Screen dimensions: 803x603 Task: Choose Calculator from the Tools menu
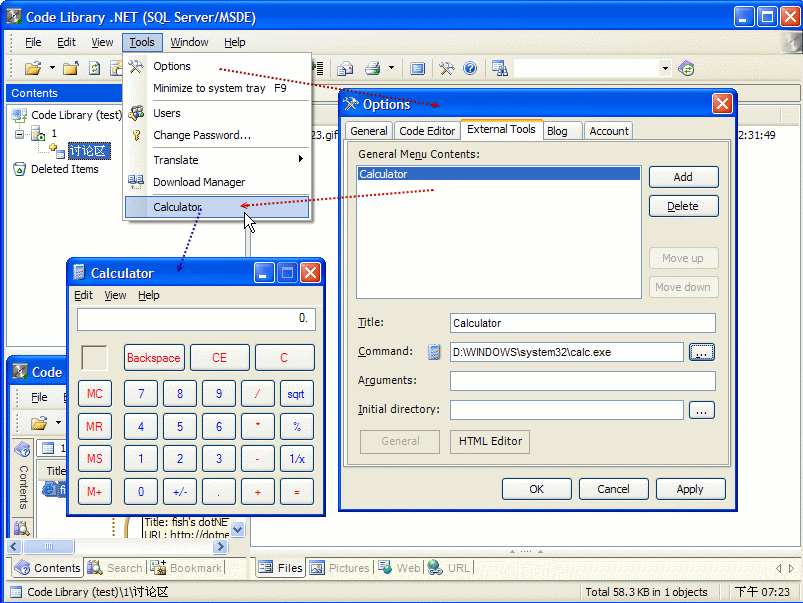coord(217,207)
